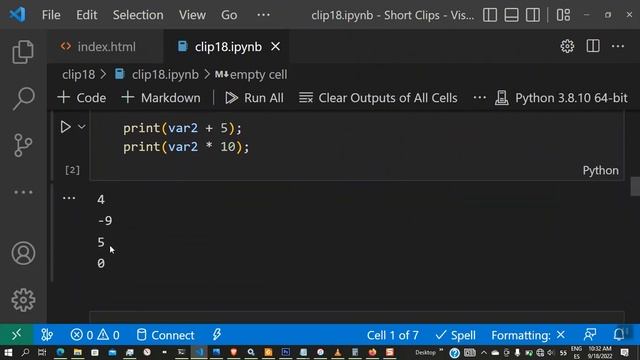Expand run options chevron beside play button

click(82, 127)
